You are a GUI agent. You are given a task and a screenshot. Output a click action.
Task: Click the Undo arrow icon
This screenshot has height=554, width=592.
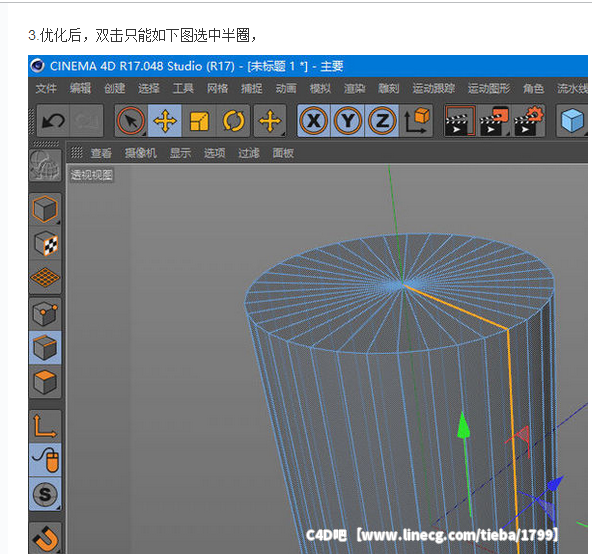coord(53,121)
